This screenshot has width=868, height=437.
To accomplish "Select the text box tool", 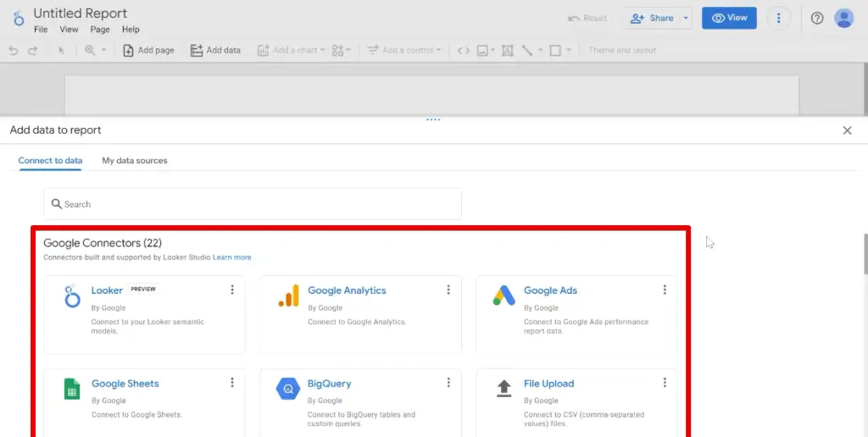I will [507, 50].
